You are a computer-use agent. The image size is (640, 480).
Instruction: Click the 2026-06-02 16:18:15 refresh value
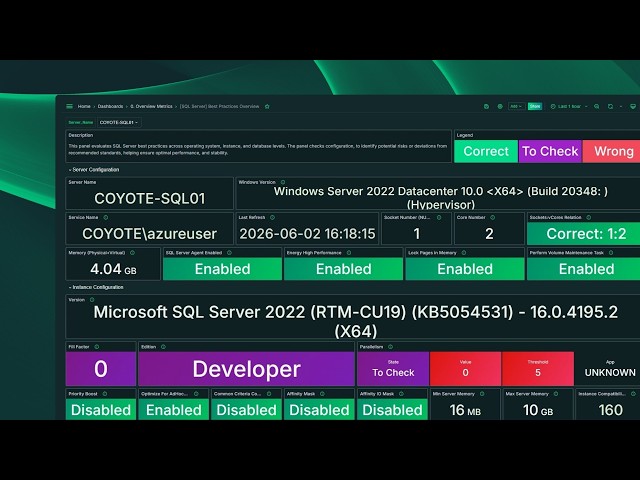coord(307,234)
